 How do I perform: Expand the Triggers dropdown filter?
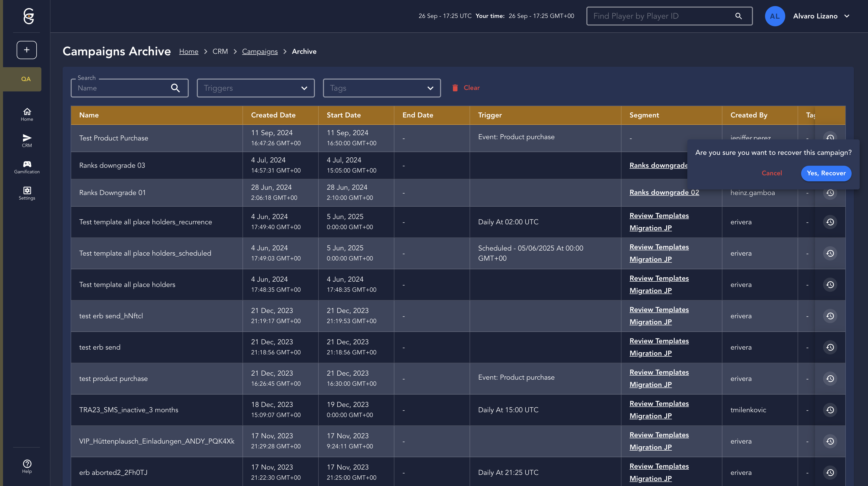[x=256, y=88]
